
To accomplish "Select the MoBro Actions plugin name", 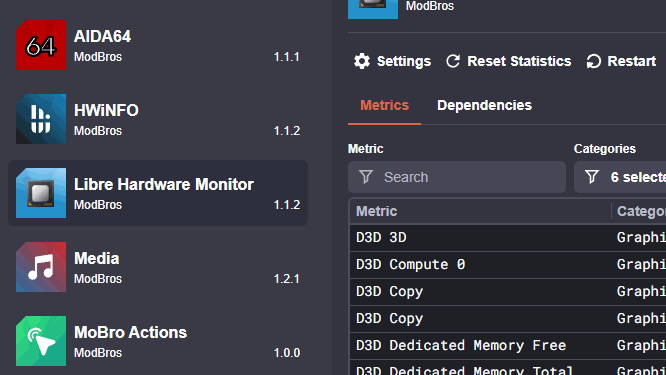I will 130,332.
